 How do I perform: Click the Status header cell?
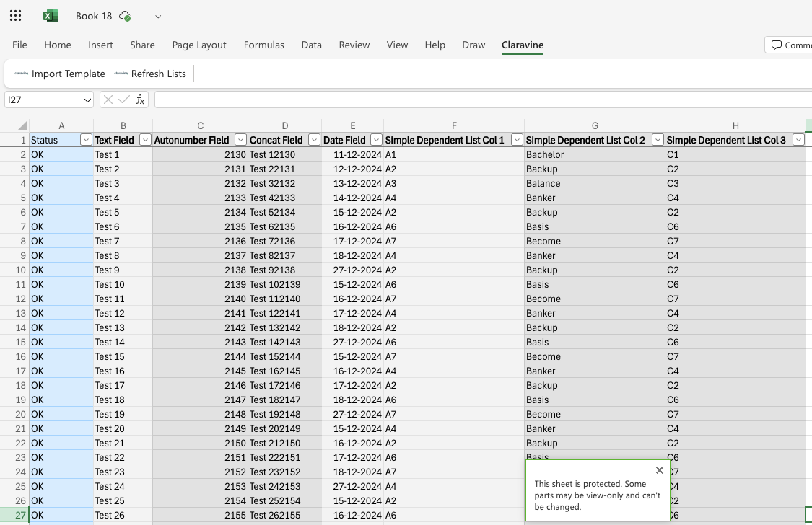pos(61,140)
